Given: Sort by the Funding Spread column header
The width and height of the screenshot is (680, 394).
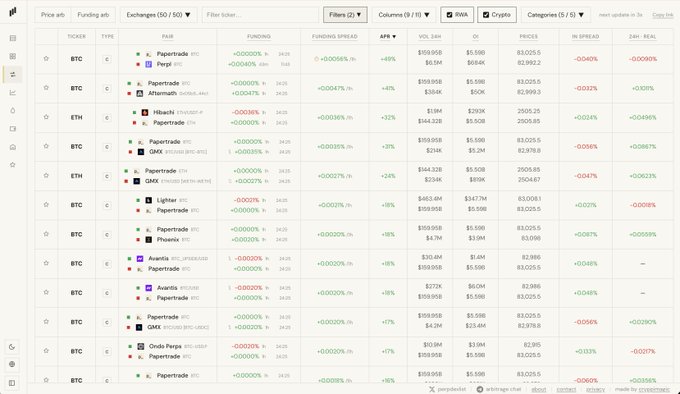Looking at the screenshot, I should (x=334, y=36).
